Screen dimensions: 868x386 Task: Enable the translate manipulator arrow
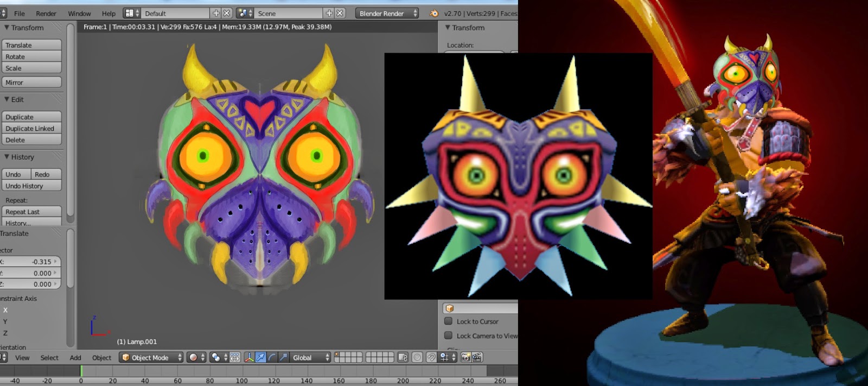(x=261, y=357)
